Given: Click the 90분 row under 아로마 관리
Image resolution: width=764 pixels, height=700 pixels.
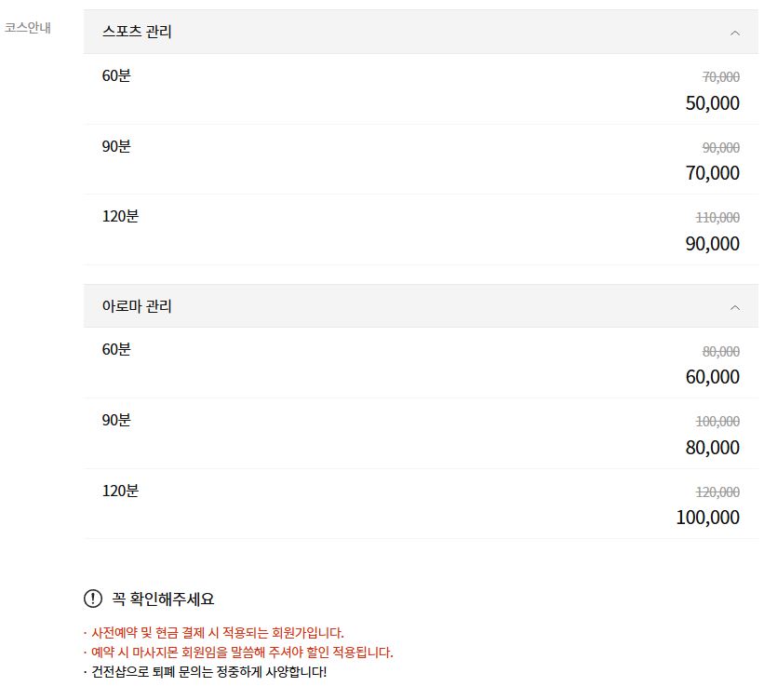Looking at the screenshot, I should coord(115,420).
